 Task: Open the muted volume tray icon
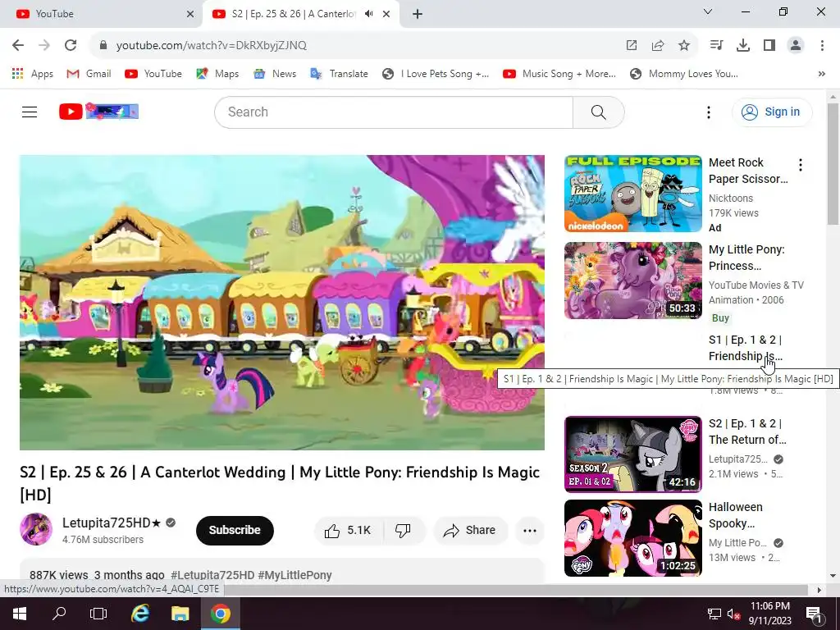tap(734, 614)
